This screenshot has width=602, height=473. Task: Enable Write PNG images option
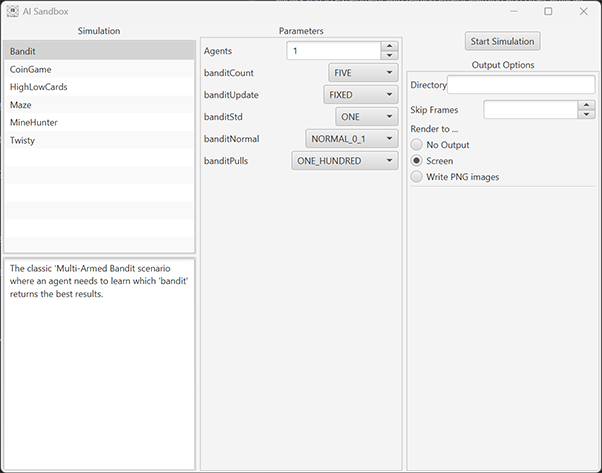pos(417,177)
